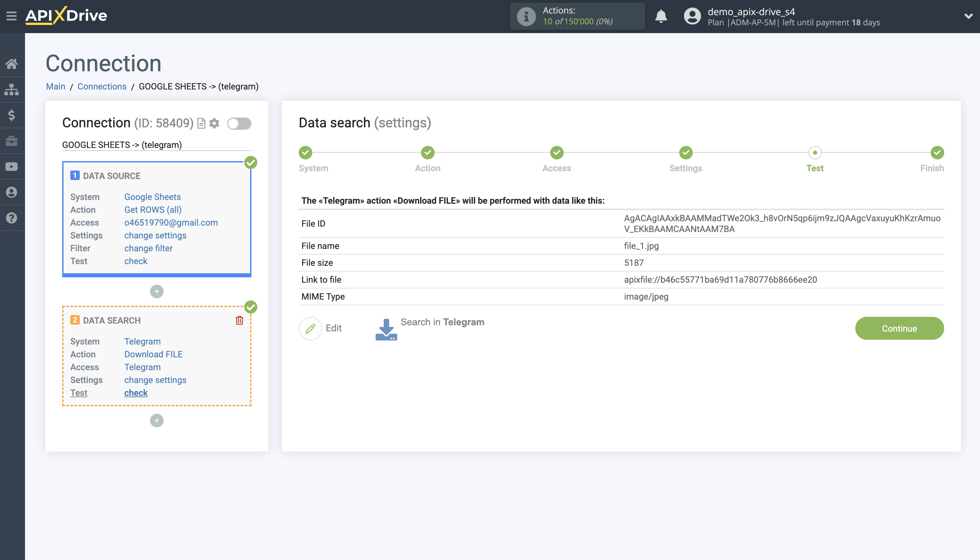Open the hamburger menu icon
The image size is (980, 560).
point(11,16)
